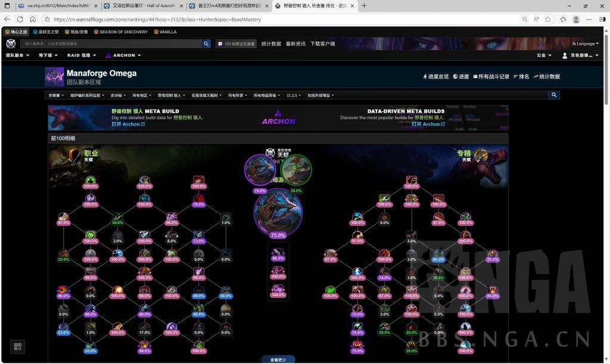
Task: Click the QR code icon at bottom left
Action: [18, 347]
